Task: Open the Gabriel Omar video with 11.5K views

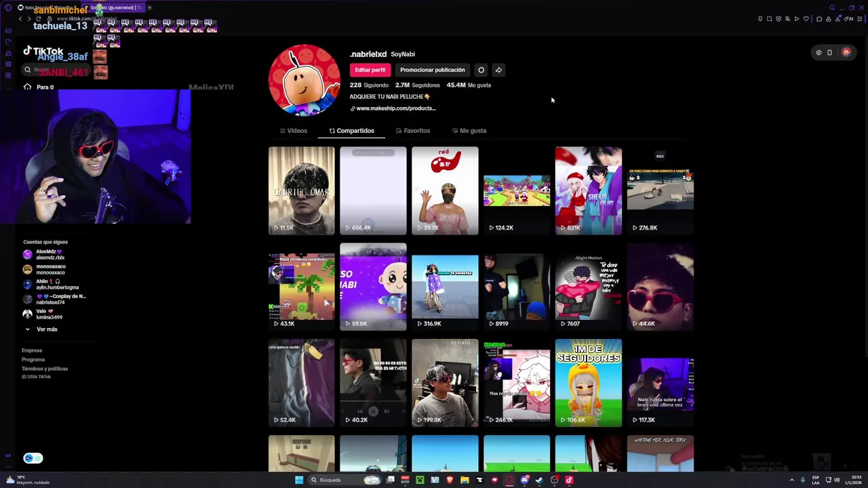Action: [301, 190]
